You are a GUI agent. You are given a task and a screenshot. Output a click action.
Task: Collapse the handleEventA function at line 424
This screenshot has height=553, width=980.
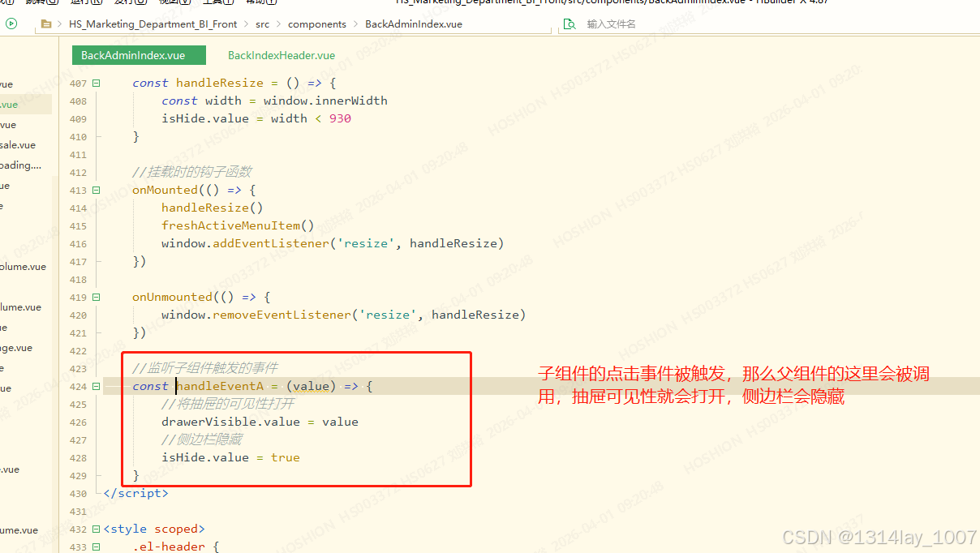97,386
